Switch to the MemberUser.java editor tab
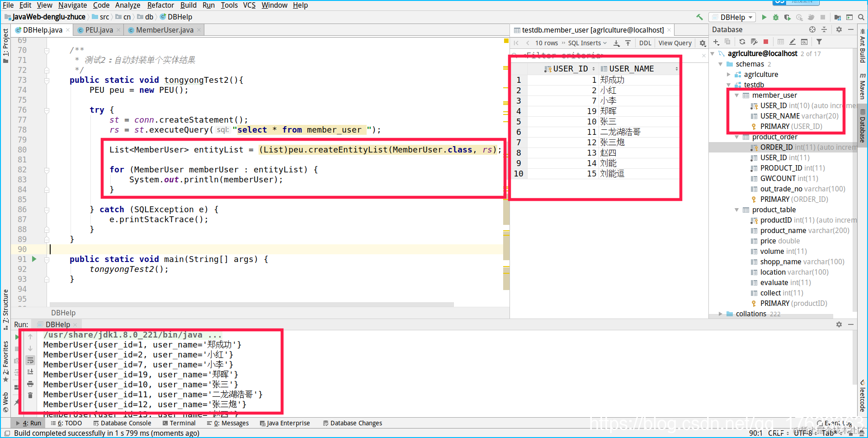The image size is (868, 438). click(x=165, y=30)
